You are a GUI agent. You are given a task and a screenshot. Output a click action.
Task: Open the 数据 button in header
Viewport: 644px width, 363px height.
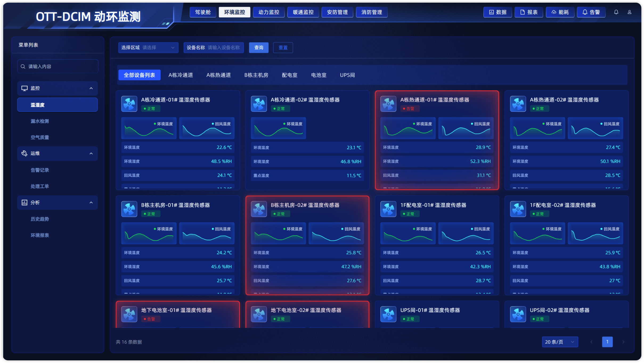pos(498,12)
